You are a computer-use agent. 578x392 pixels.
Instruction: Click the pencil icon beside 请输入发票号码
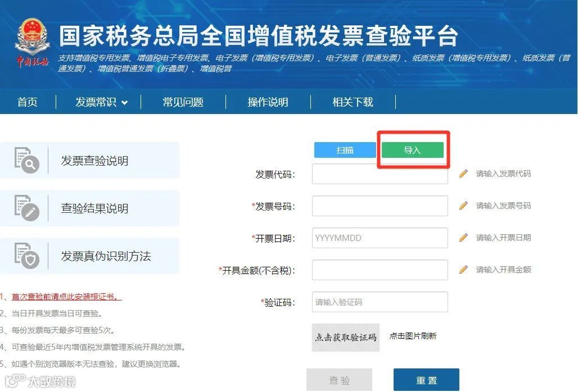(463, 206)
